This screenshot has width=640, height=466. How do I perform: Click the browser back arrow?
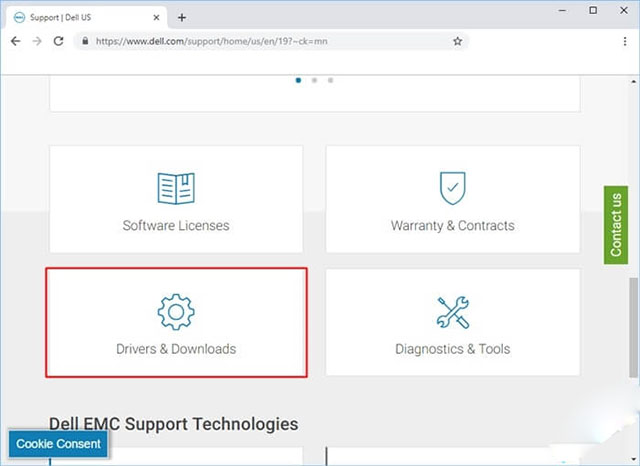[x=16, y=41]
